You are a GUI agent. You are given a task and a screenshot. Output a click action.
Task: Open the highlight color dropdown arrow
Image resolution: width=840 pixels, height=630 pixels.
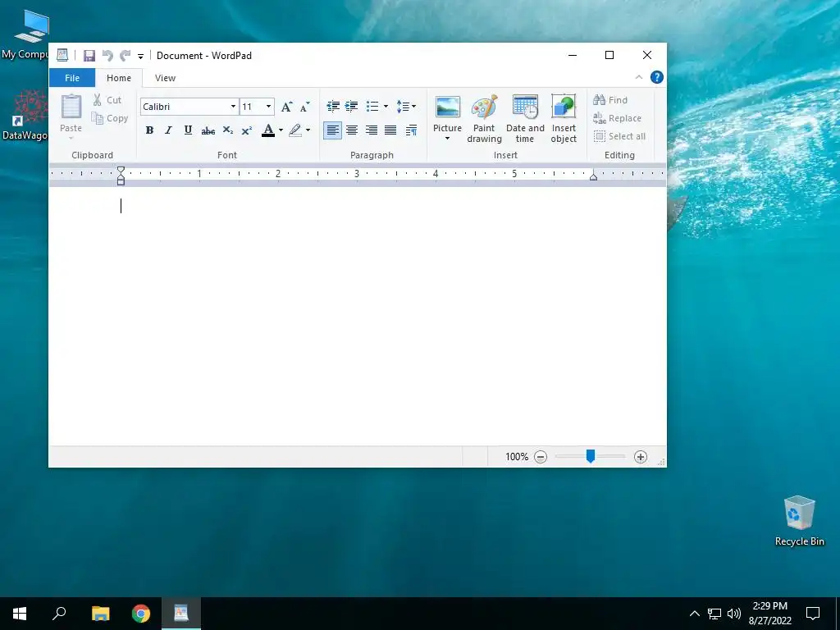click(308, 130)
